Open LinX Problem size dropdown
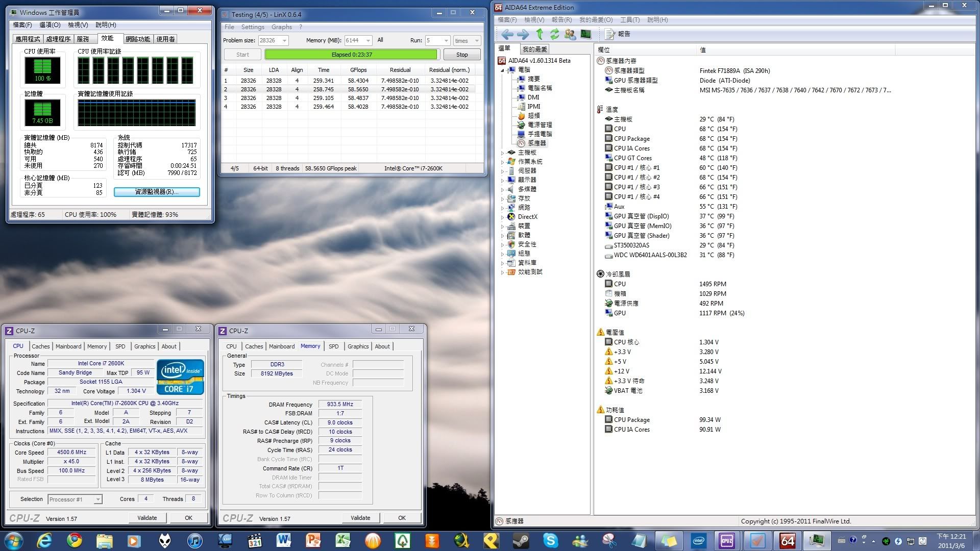The image size is (980, 551). click(x=284, y=40)
